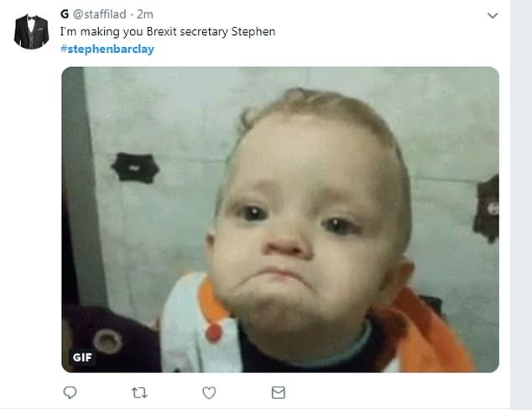Screen dimensions: 532x410
Task: Click the heart icon under the tweet
Action: (x=209, y=392)
